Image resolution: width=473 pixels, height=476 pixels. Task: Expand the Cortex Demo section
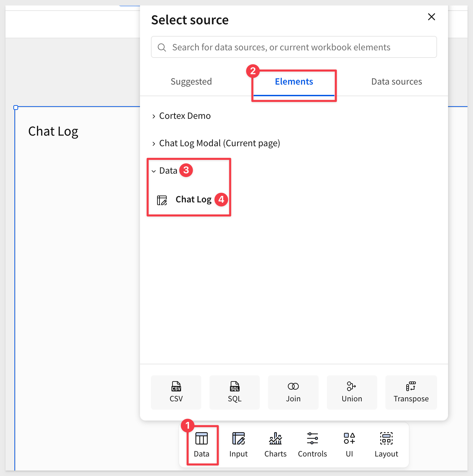(184, 116)
